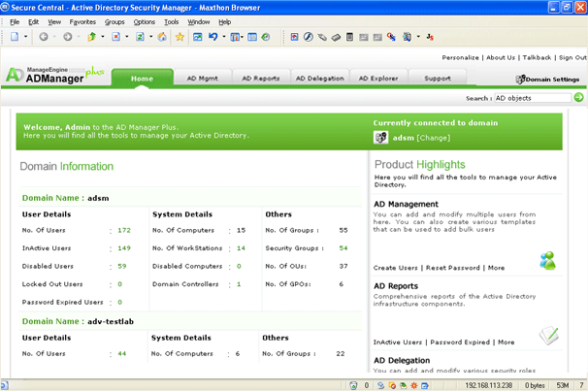Expand the Undo button dropdown arrow
The image size is (588, 391).
[224, 37]
